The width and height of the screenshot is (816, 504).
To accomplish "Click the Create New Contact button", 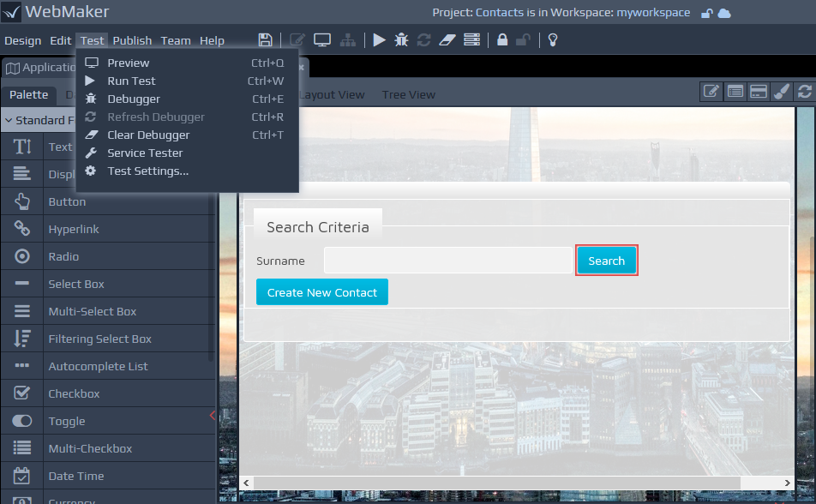I will click(322, 292).
